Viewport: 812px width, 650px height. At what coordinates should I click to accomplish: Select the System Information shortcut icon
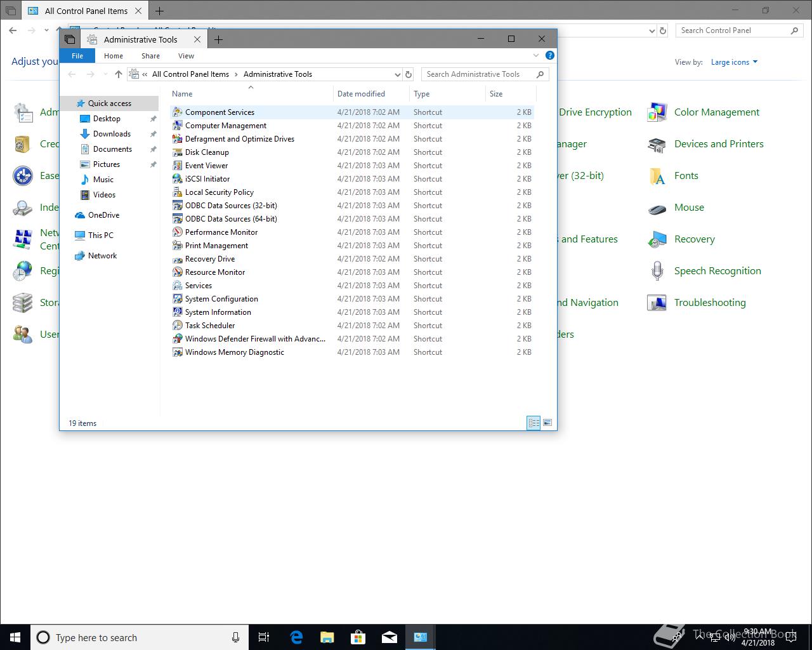pyautogui.click(x=178, y=312)
